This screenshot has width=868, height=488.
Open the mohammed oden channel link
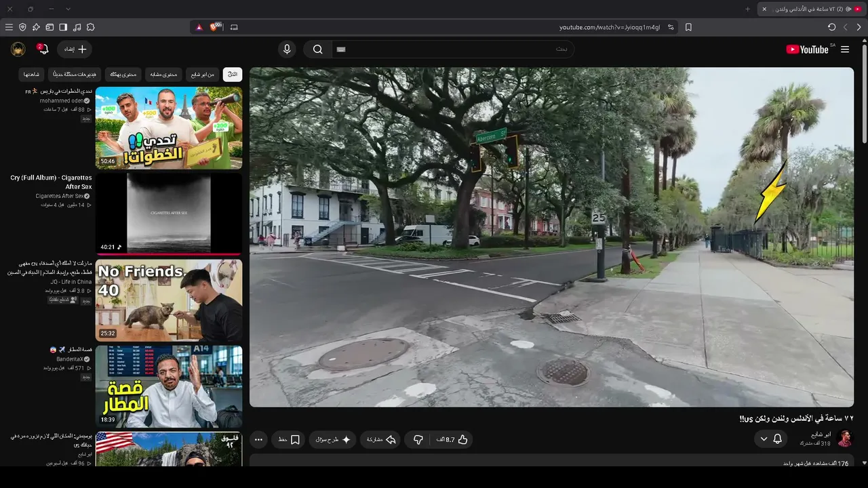pyautogui.click(x=62, y=101)
